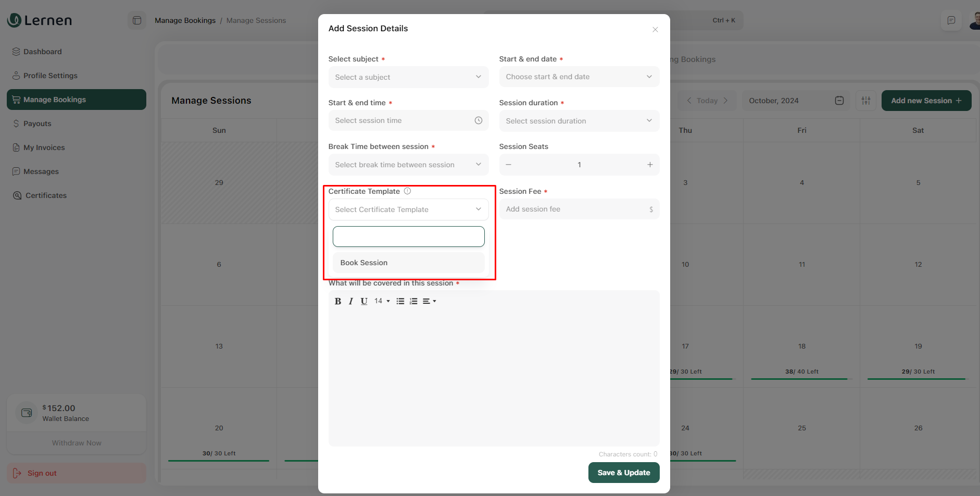Toggle underline formatting in editor toolbar
Screen dimensions: 980x496
click(364, 301)
